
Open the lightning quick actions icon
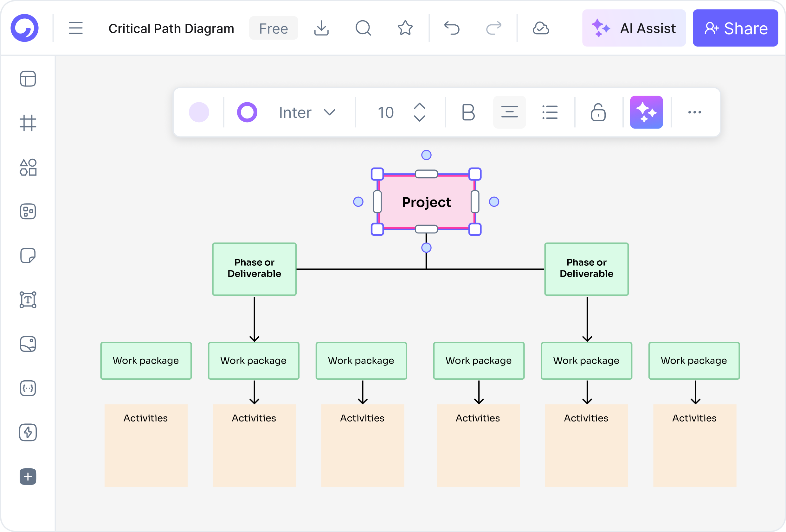click(28, 433)
